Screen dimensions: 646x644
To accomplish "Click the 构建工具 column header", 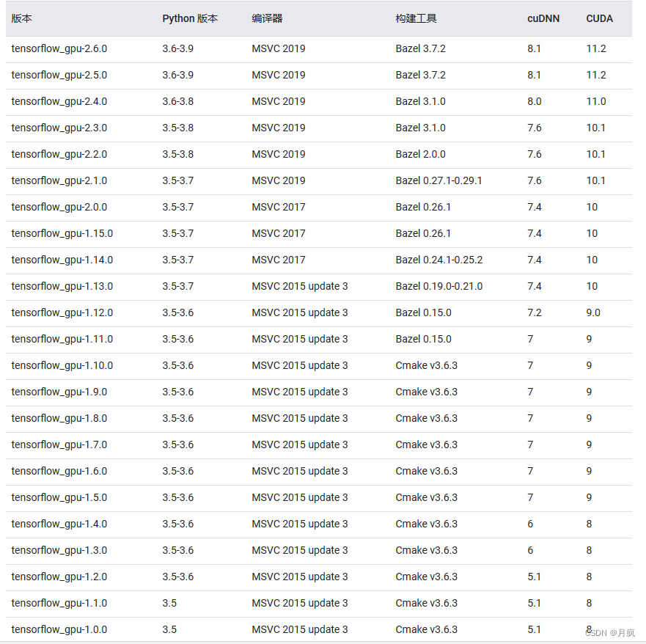I will coord(416,18).
